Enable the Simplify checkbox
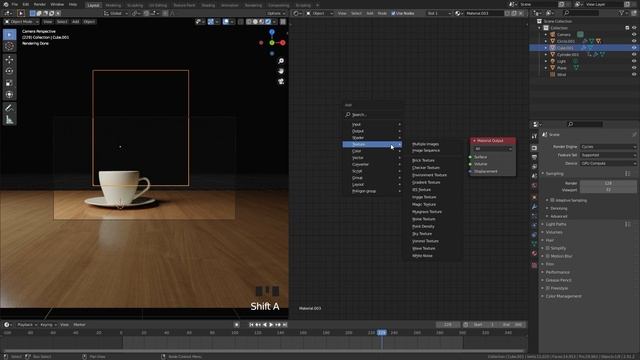This screenshot has height=360, width=640. [548, 248]
